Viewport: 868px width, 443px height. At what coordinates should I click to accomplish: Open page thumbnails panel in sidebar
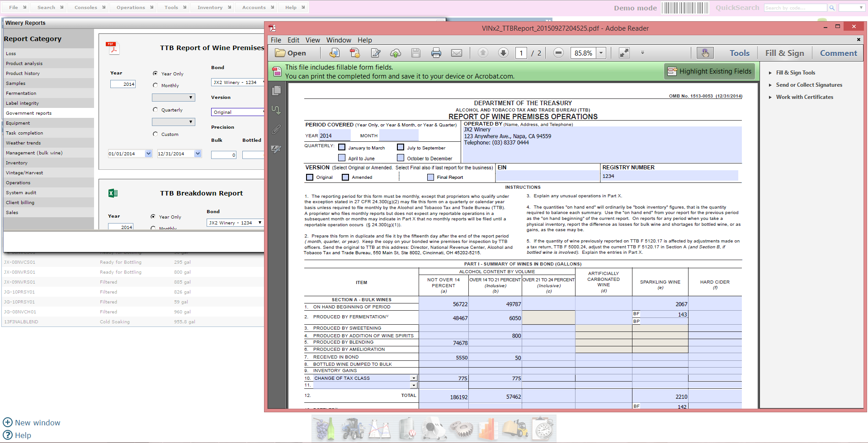(276, 91)
